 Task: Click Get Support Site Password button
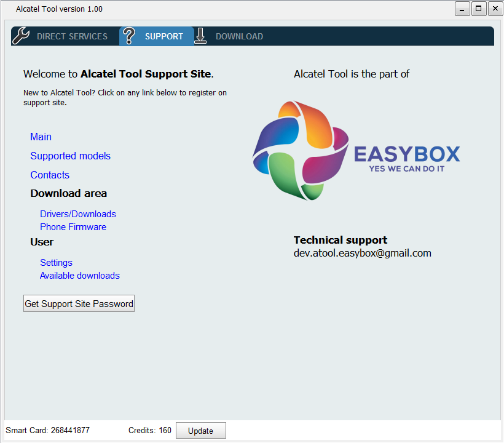click(79, 303)
